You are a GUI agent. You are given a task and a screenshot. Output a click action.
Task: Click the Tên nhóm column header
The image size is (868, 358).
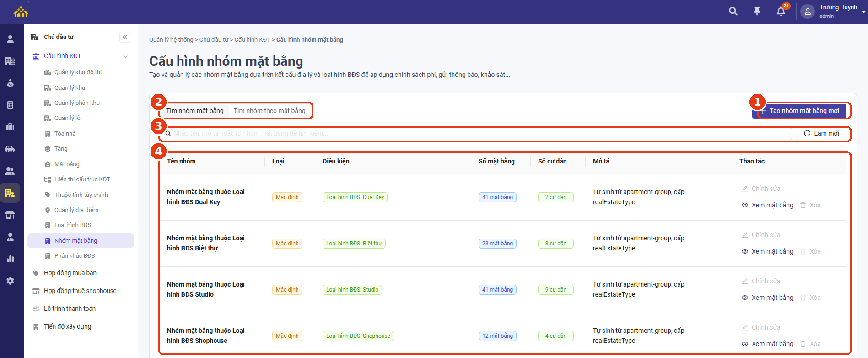tap(181, 161)
